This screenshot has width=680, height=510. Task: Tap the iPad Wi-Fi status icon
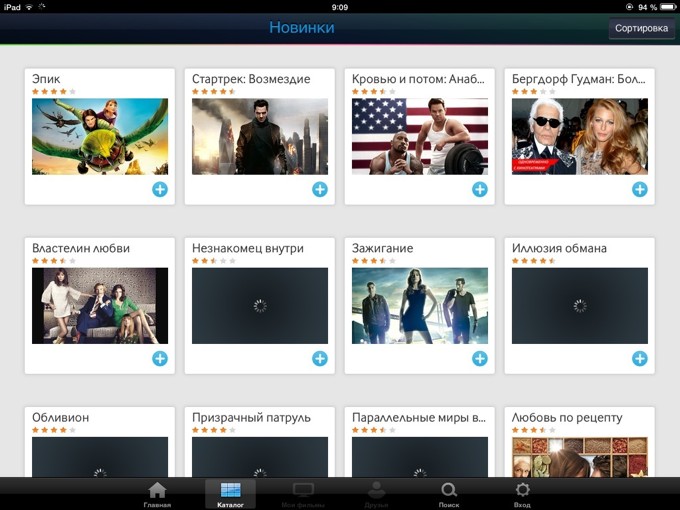29,7
